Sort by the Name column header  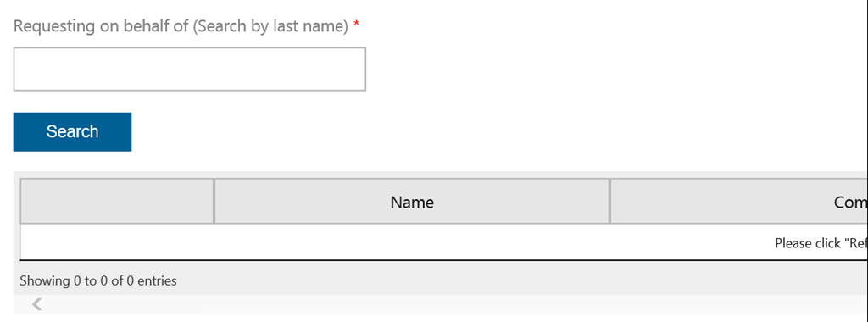(412, 202)
